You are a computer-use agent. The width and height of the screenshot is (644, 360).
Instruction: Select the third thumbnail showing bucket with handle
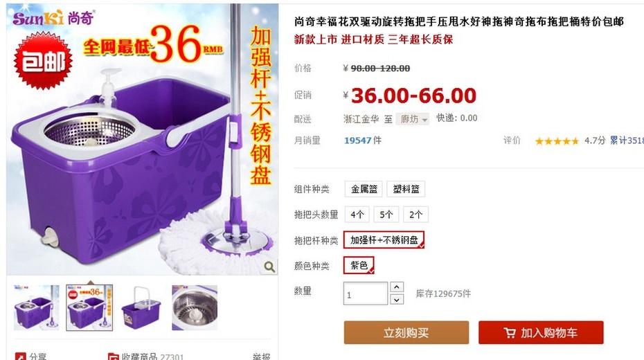[141, 308]
